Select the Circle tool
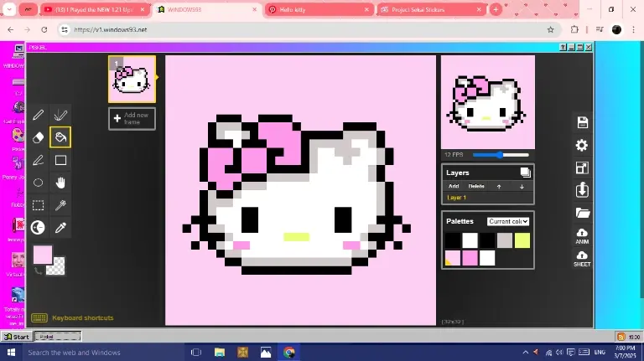 [x=39, y=183]
